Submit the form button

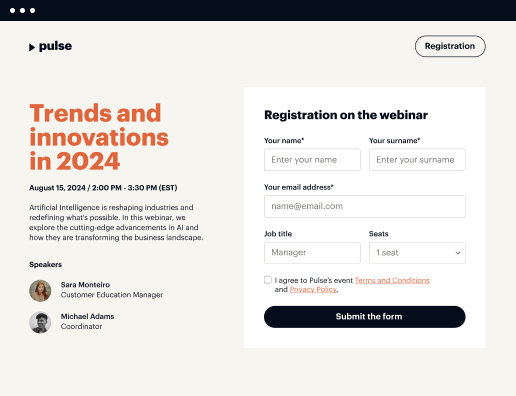[x=365, y=317]
